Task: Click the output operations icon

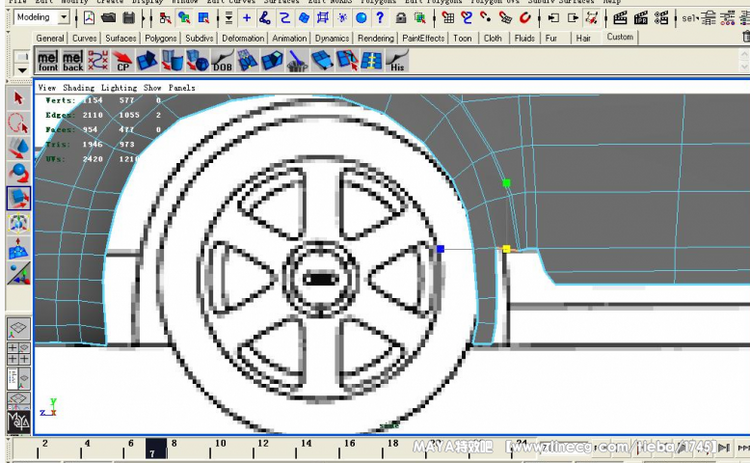Action: [x=573, y=18]
